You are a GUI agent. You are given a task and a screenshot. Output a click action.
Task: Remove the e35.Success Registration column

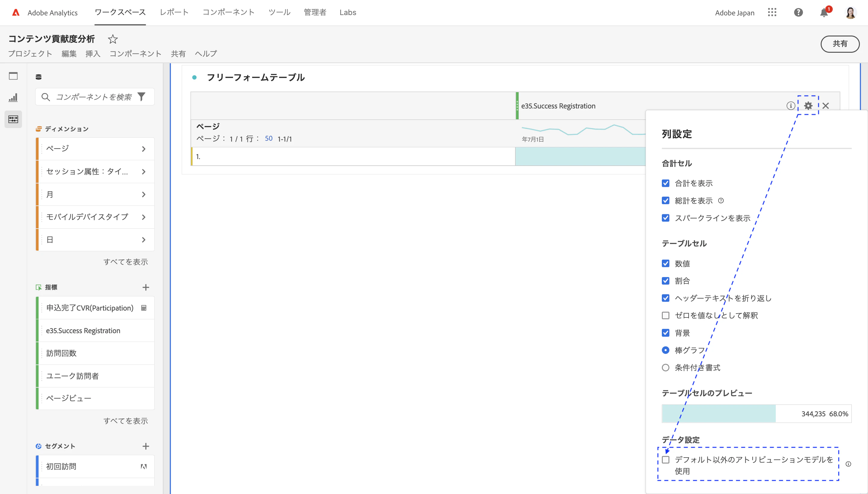pyautogui.click(x=826, y=106)
